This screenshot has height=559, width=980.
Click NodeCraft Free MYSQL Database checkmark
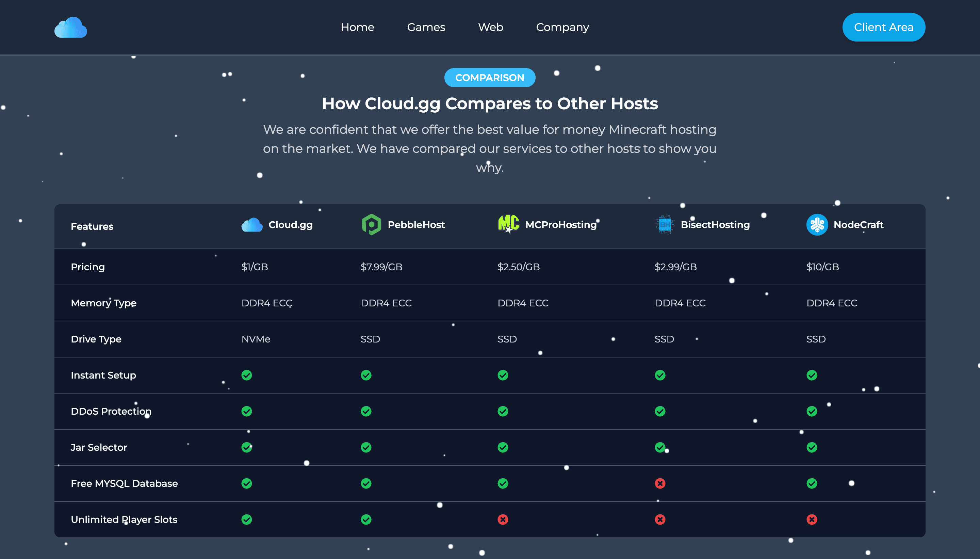pos(812,483)
